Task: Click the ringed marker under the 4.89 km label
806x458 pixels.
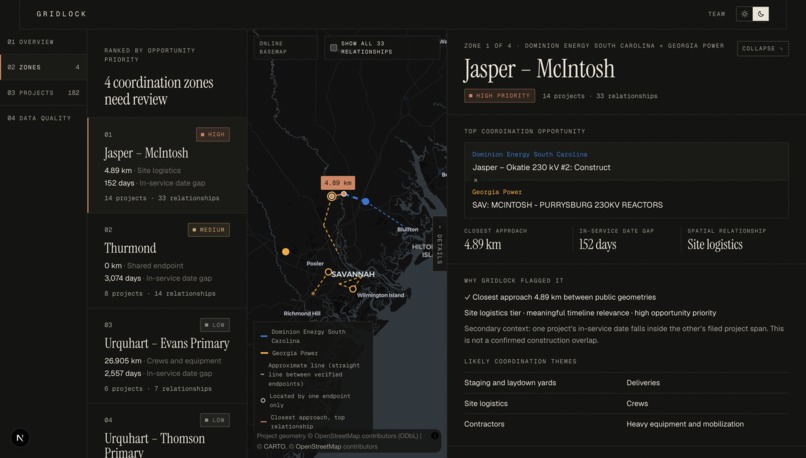Action: click(x=332, y=196)
